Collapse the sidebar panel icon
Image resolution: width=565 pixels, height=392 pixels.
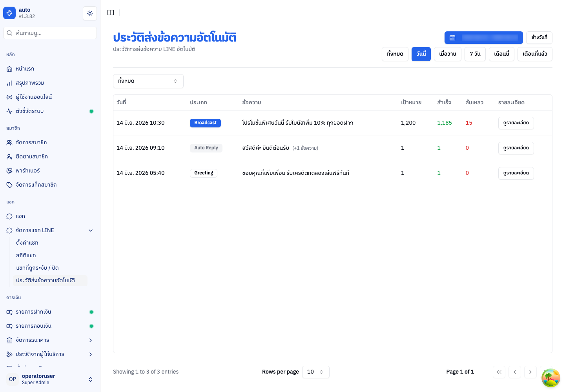tap(111, 13)
